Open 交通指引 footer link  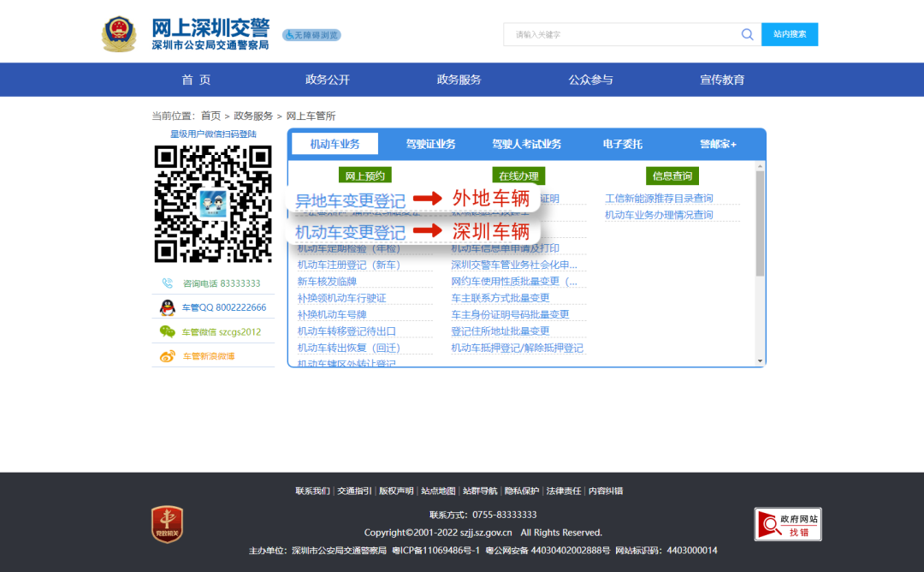354,491
